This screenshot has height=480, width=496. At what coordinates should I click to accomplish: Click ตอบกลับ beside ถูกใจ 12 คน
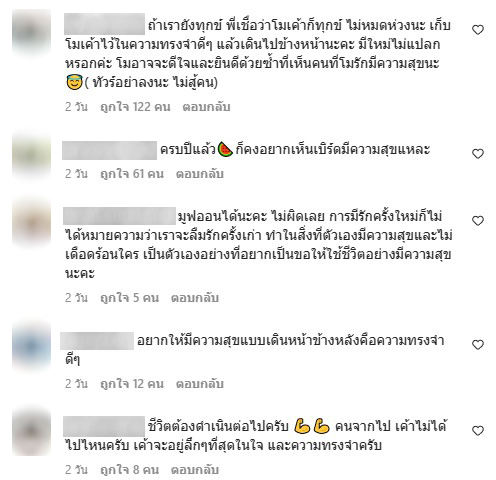[200, 384]
